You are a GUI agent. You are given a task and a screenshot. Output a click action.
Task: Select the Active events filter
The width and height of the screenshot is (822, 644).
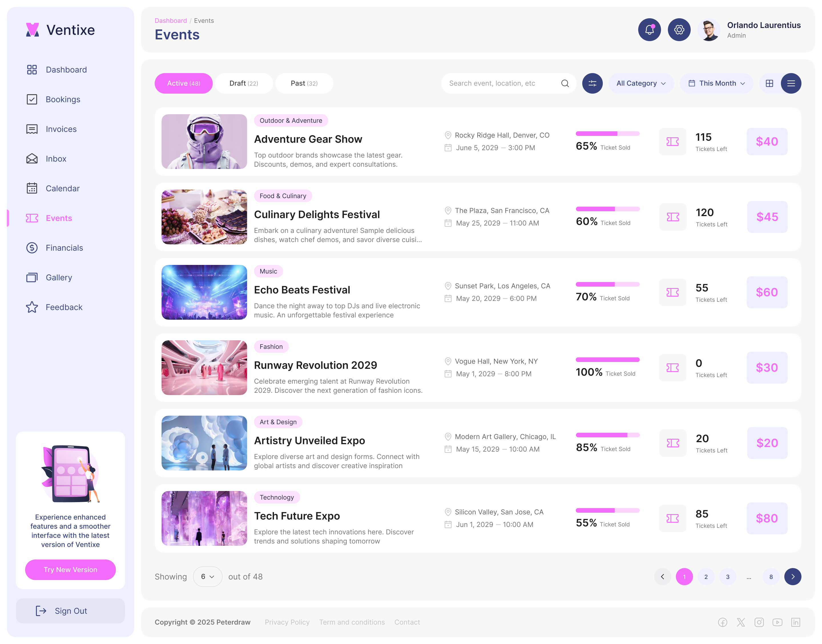(x=184, y=83)
